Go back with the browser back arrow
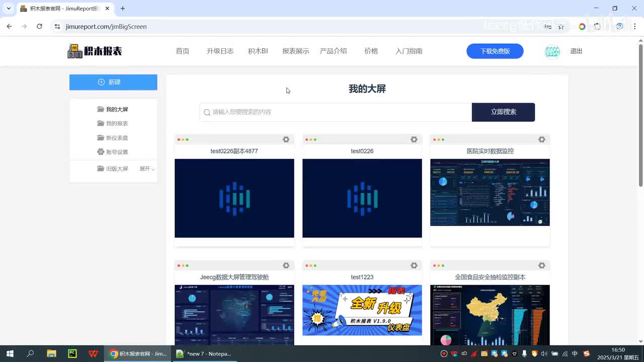The height and width of the screenshot is (362, 644). 9,26
